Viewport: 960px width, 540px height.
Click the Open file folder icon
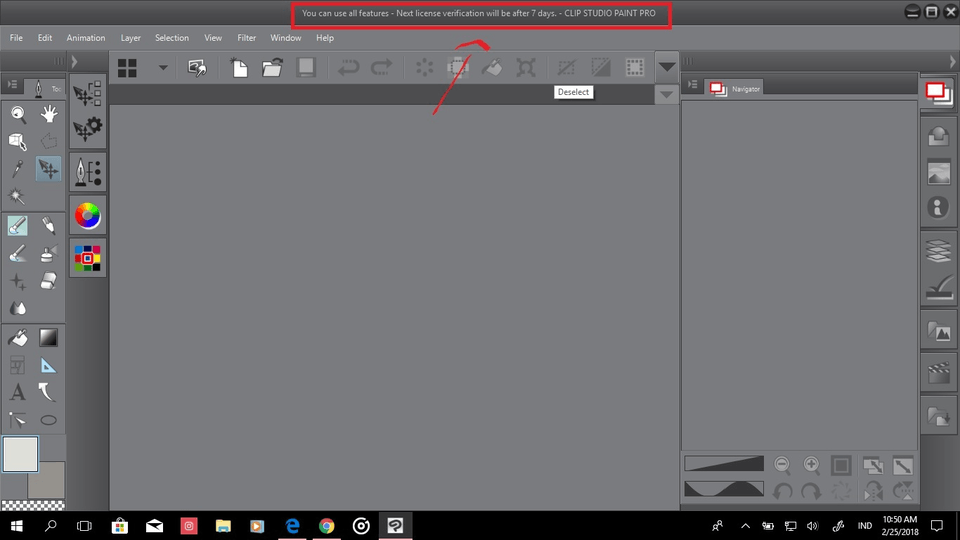(x=272, y=68)
